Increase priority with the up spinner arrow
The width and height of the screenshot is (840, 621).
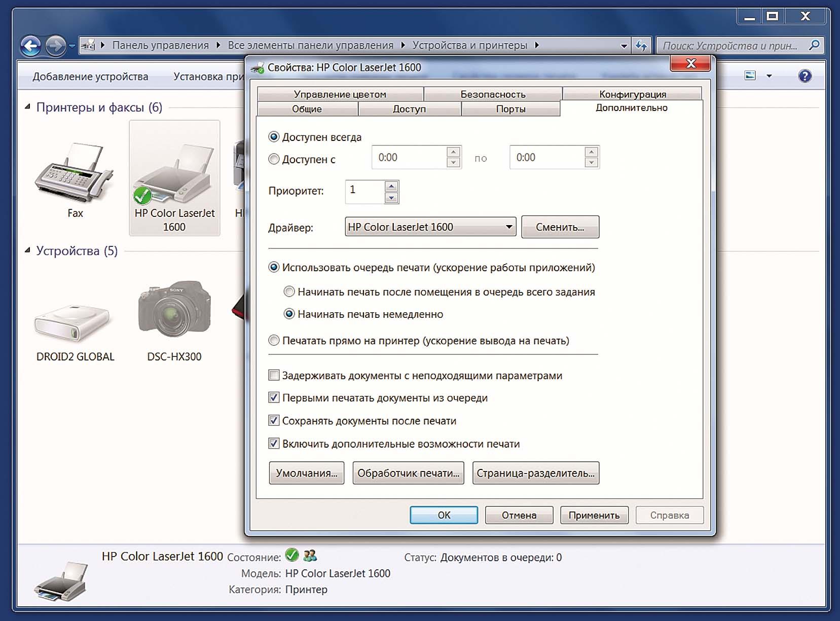(x=391, y=187)
